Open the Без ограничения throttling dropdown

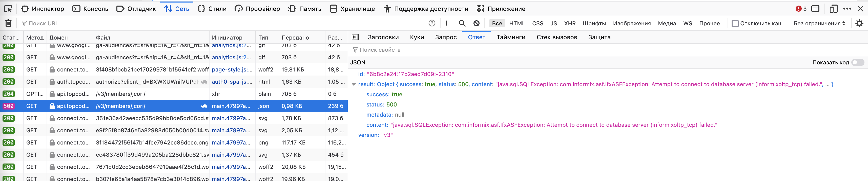819,23
